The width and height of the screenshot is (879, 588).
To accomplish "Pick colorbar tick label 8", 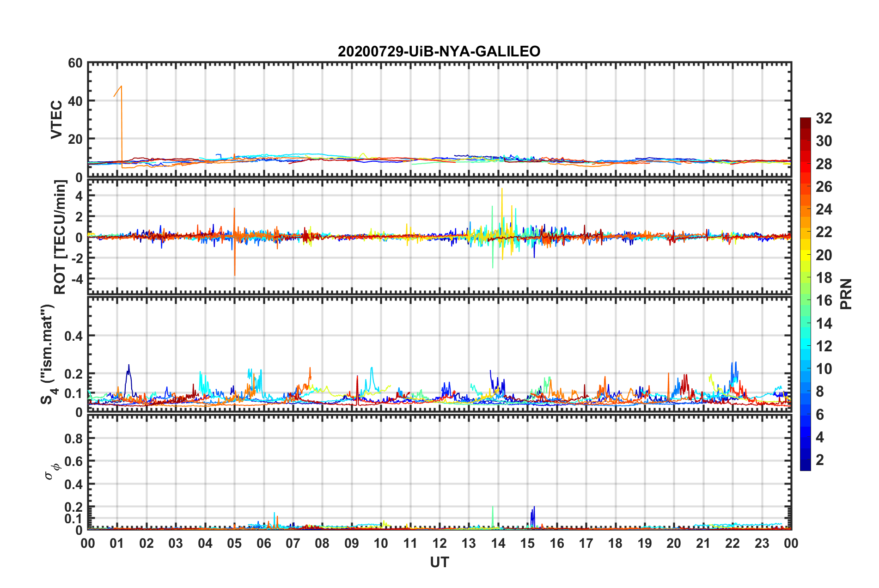I will point(820,392).
